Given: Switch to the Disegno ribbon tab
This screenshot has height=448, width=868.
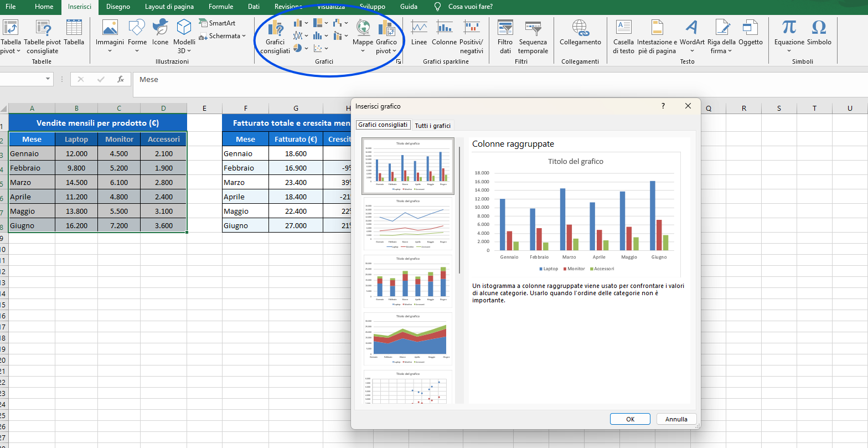Looking at the screenshot, I should coord(118,7).
